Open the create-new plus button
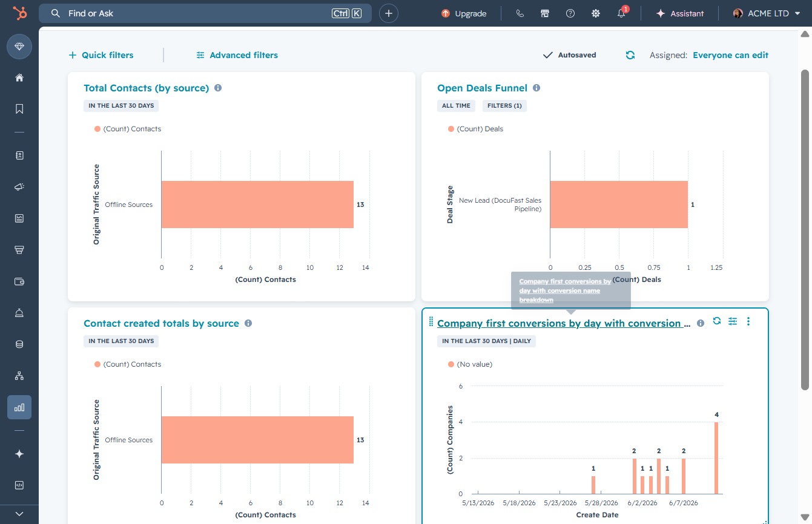This screenshot has height=524, width=812. tap(389, 13)
